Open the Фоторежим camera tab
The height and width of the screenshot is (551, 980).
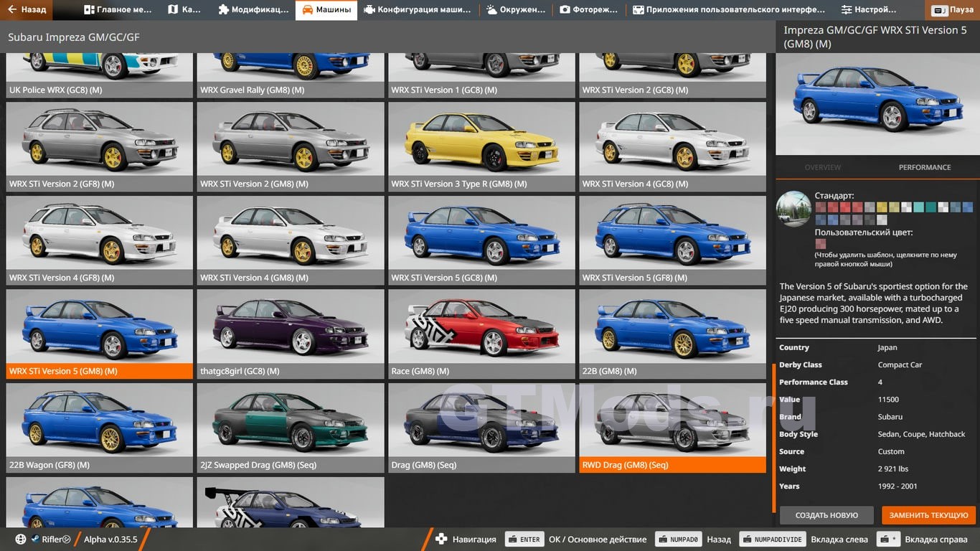point(588,10)
